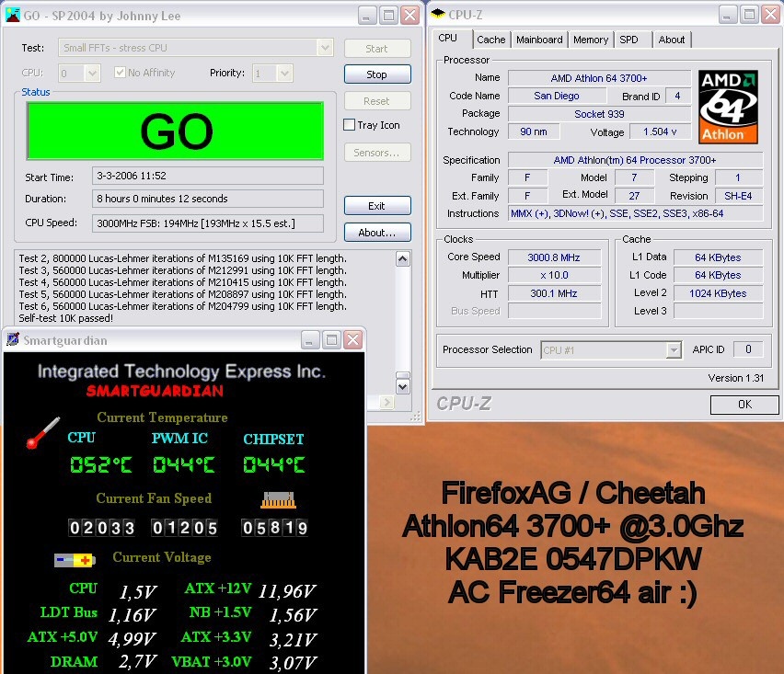Click the Stop button in SP2004
Viewport: 784px width, 674px height.
377,74
